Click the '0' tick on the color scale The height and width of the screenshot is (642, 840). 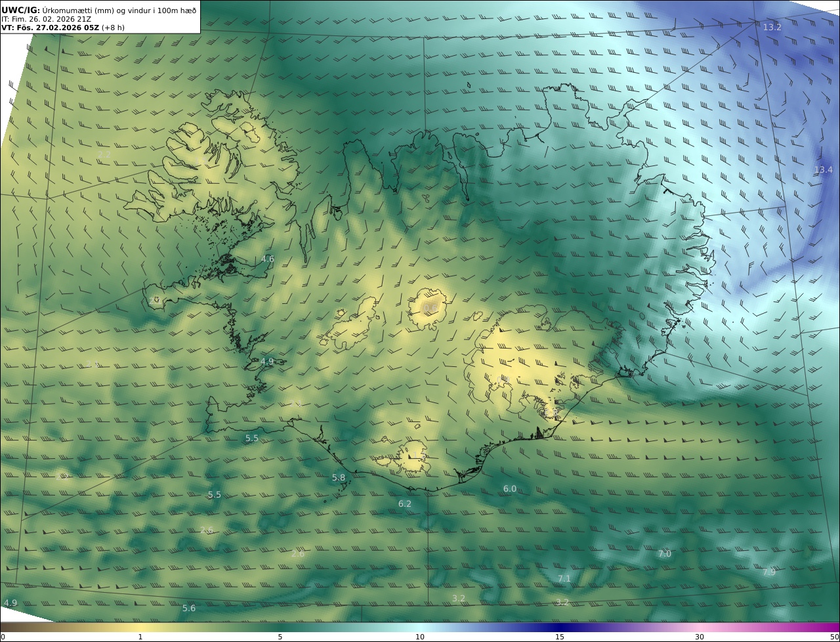pyautogui.click(x=3, y=637)
